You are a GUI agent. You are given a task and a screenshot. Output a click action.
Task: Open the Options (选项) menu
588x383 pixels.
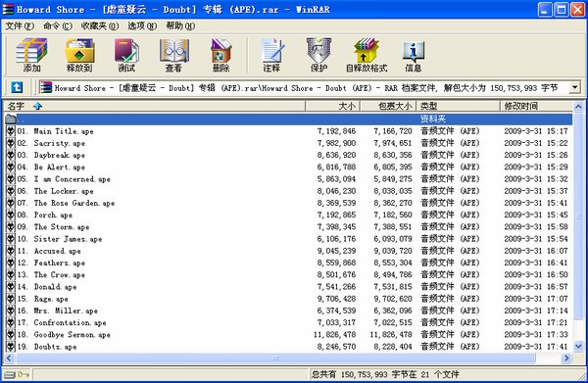pos(142,25)
